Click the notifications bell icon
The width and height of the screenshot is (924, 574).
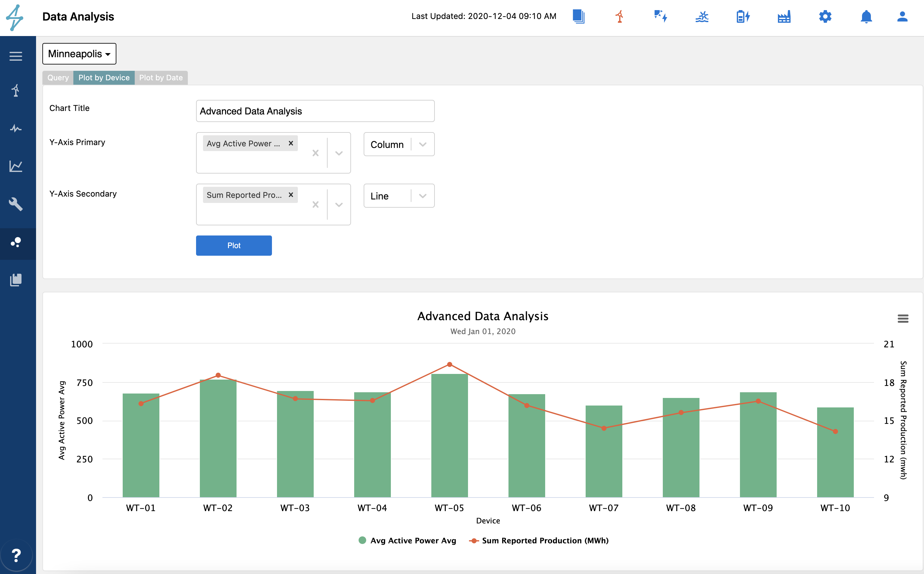point(866,17)
